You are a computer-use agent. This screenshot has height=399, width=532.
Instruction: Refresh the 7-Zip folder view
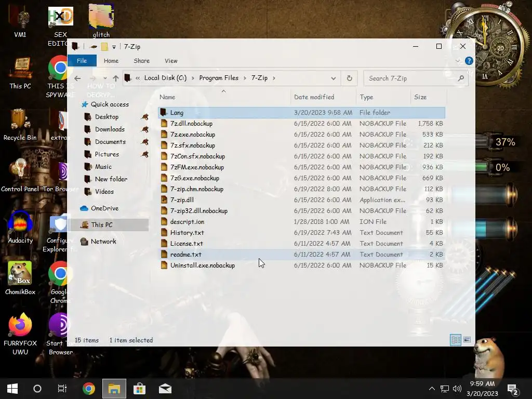tap(349, 78)
